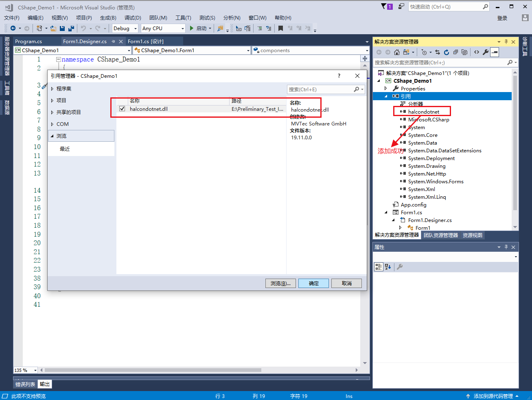Click add to source control in status bar
The image size is (532, 400).
click(493, 396)
